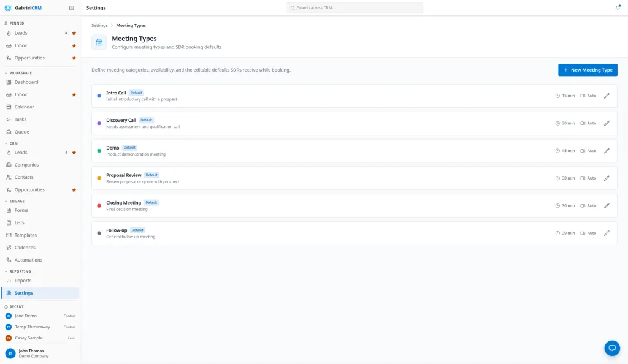The width and height of the screenshot is (628, 364).
Task: Click green color dot for Demo
Action: coord(99,151)
